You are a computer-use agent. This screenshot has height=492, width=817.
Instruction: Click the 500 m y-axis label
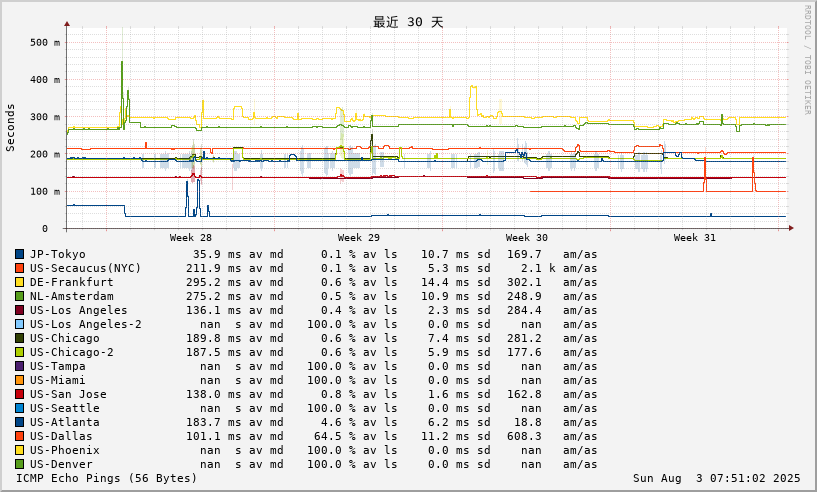45,42
